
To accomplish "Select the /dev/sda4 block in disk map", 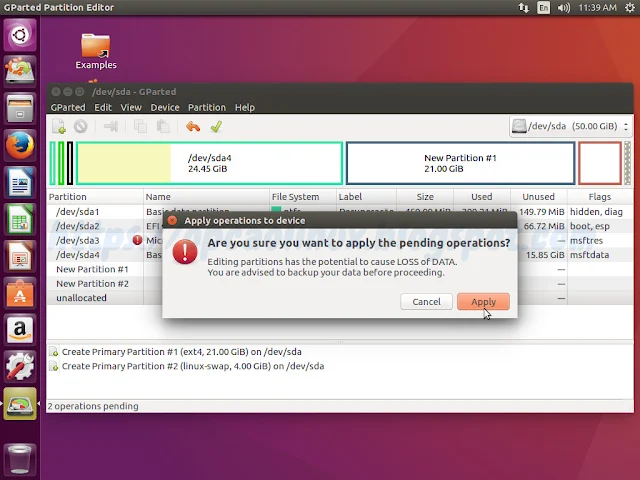I will point(209,163).
